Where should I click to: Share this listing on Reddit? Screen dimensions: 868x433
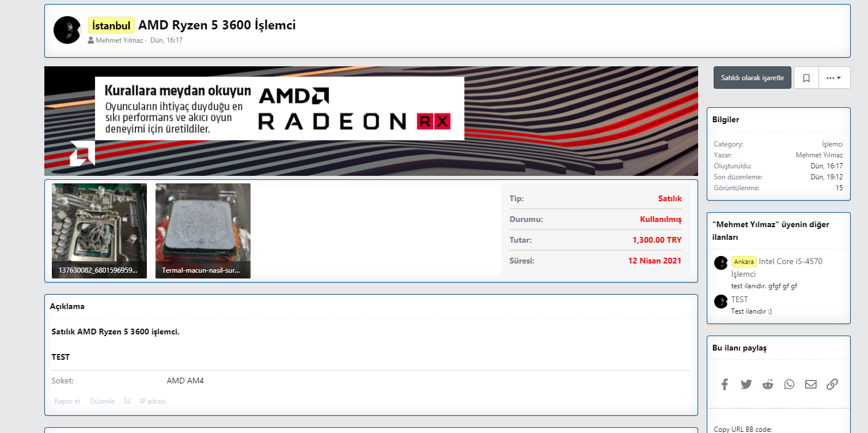[x=768, y=384]
